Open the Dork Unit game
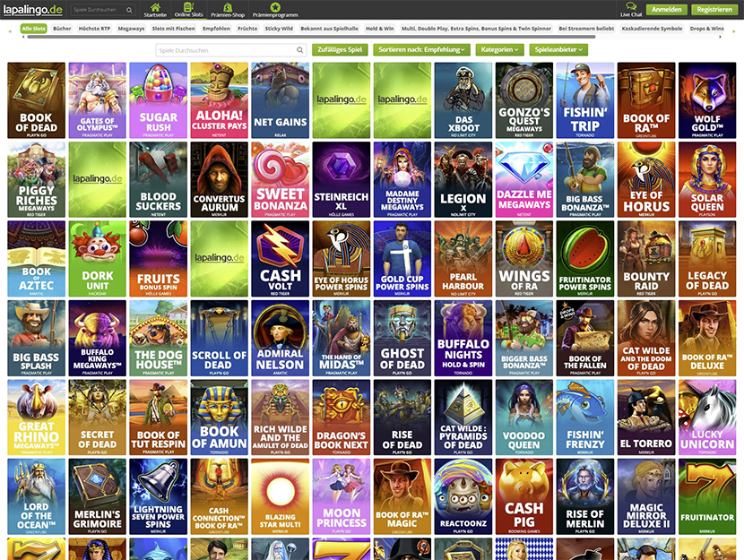 (98, 258)
